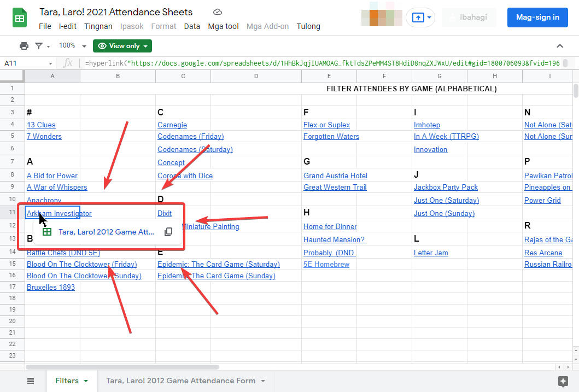
Task: Open the Grand Austria Hotel link
Action: [335, 175]
